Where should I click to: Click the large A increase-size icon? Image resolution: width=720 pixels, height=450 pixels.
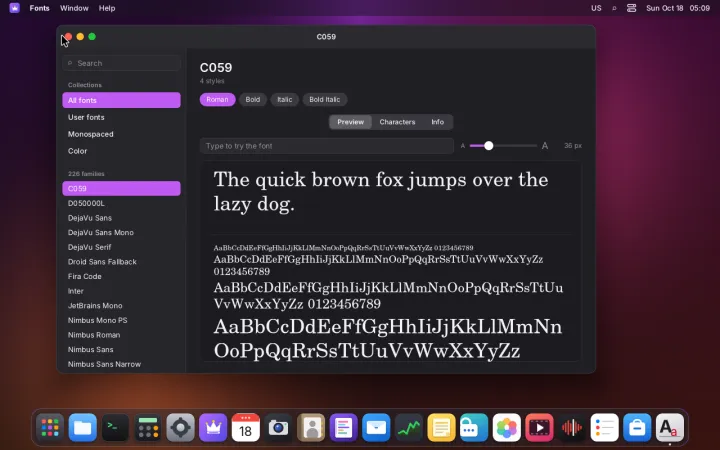[545, 146]
